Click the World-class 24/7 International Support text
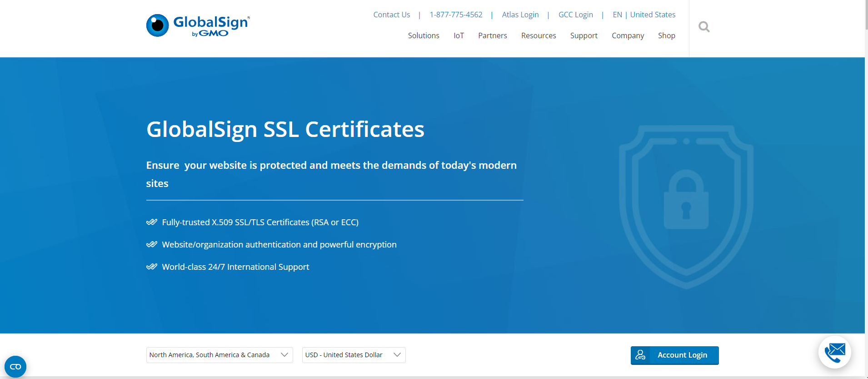The image size is (868, 379). [235, 267]
